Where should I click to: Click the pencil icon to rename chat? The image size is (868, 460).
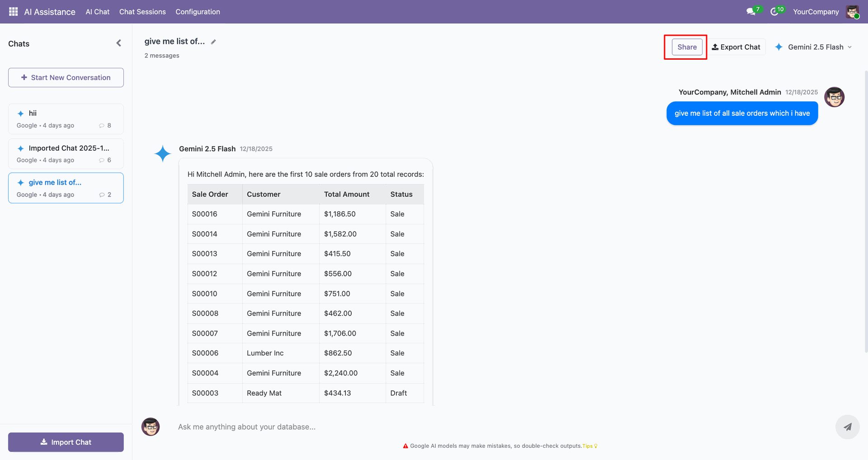pyautogui.click(x=213, y=42)
